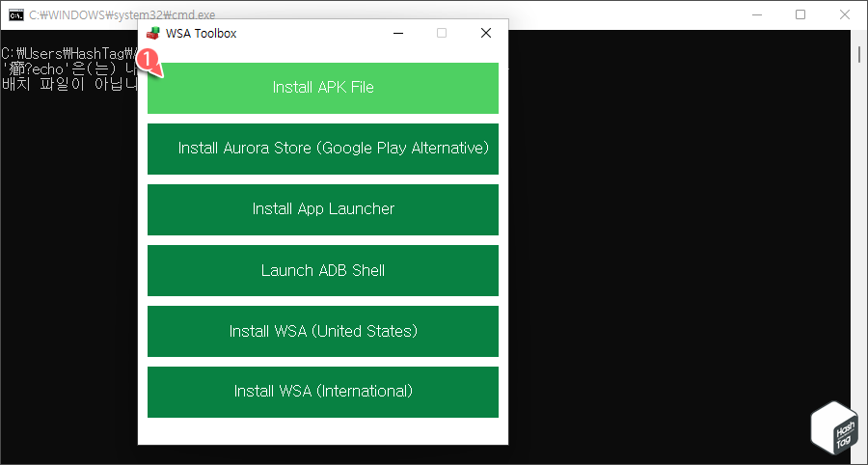
Task: Click the cmd.exe window icon
Action: point(16,14)
